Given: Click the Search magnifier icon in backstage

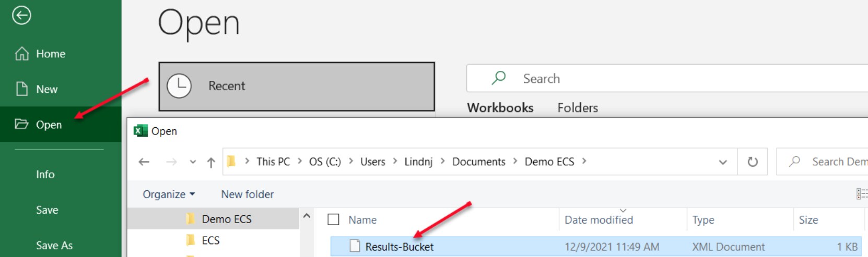Looking at the screenshot, I should click(499, 78).
